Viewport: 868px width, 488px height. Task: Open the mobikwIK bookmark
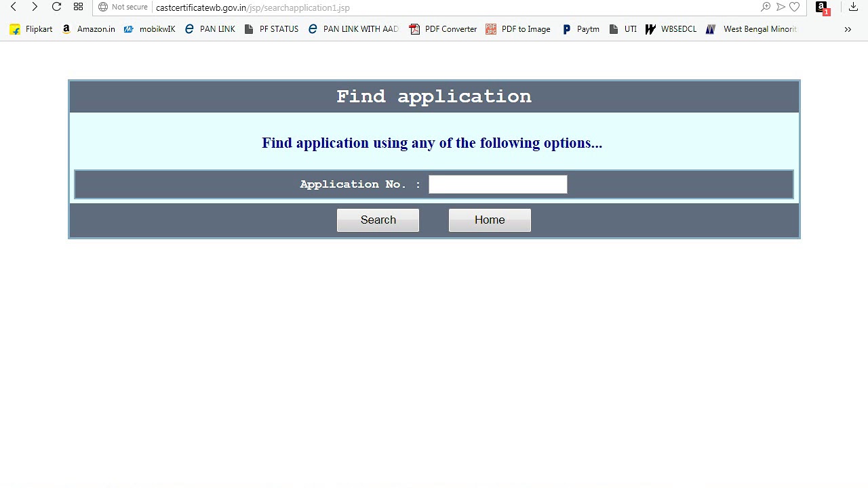pos(149,29)
